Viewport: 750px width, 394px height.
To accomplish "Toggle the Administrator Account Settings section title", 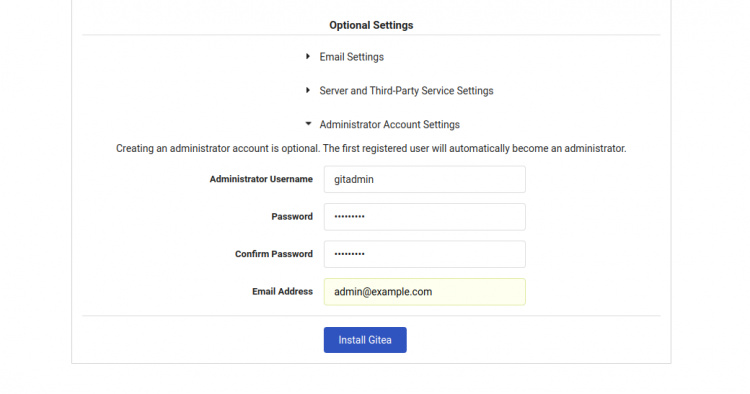I will coord(389,124).
